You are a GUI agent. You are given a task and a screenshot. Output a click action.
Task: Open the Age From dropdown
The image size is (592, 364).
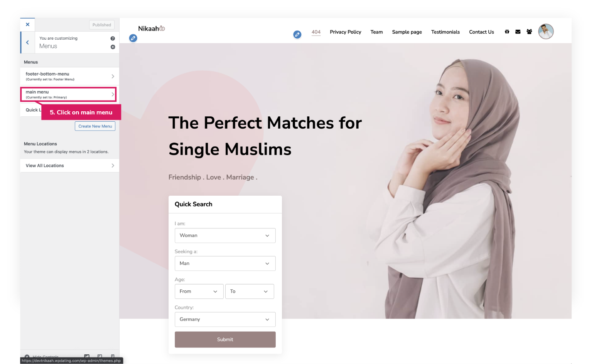[x=199, y=291]
